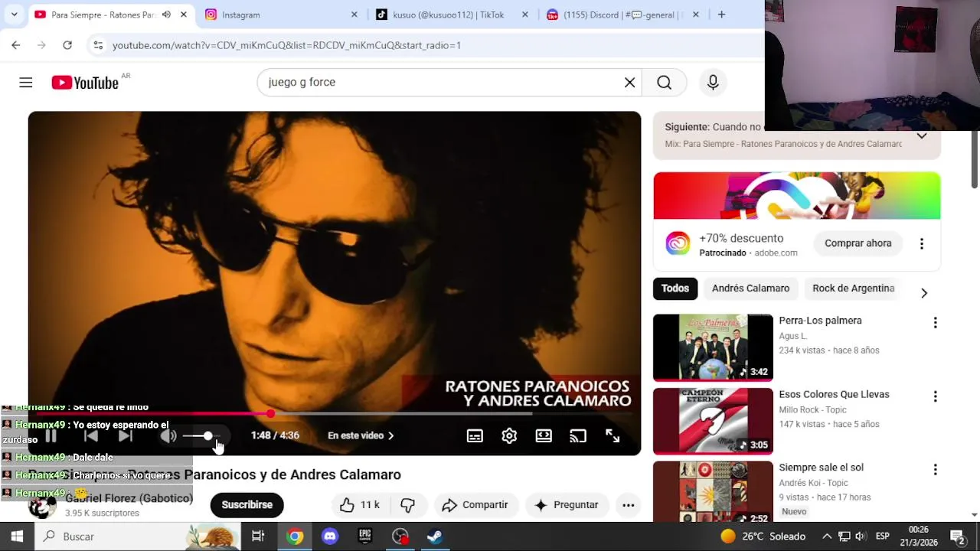This screenshot has width=980, height=551.
Task: Open Task View in the taskbar
Action: (258, 536)
